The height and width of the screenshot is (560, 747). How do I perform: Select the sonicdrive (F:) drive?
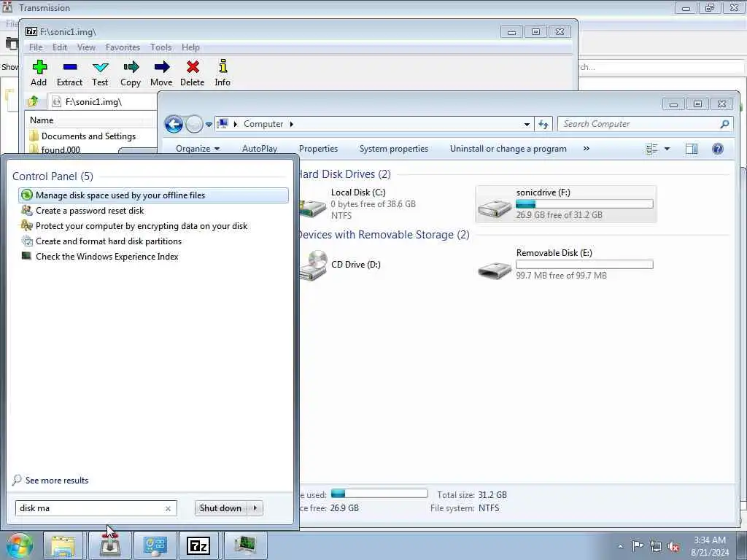(566, 204)
